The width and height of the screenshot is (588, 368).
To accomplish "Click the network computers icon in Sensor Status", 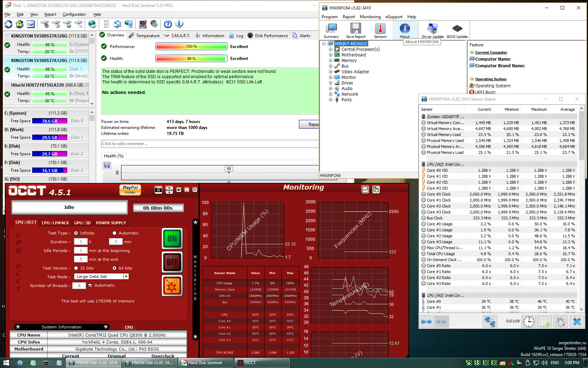I will pyautogui.click(x=490, y=322).
